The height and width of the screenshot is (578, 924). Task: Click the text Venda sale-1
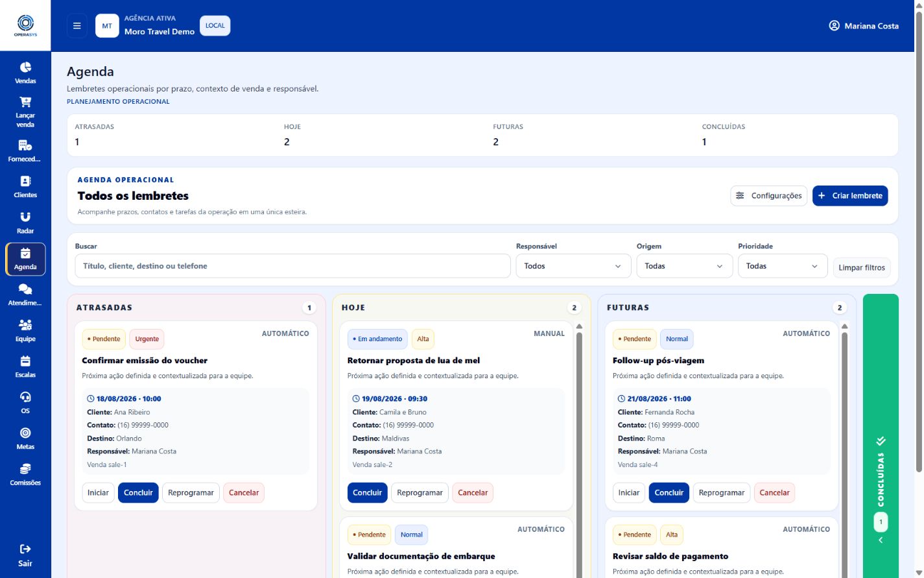coord(107,464)
